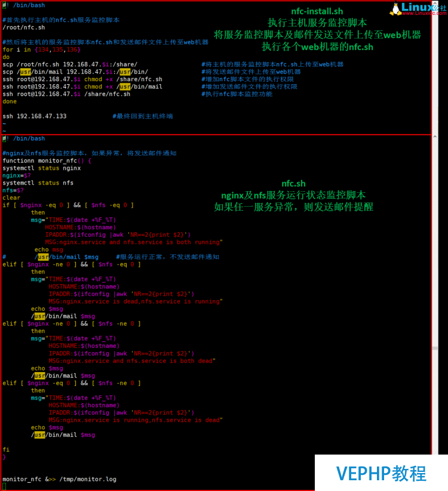Click the small gray scrollbar thumb

435,348
